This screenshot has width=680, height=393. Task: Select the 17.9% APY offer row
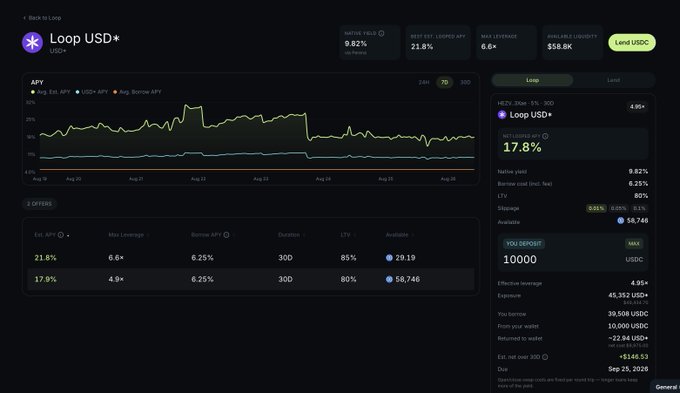pos(251,279)
